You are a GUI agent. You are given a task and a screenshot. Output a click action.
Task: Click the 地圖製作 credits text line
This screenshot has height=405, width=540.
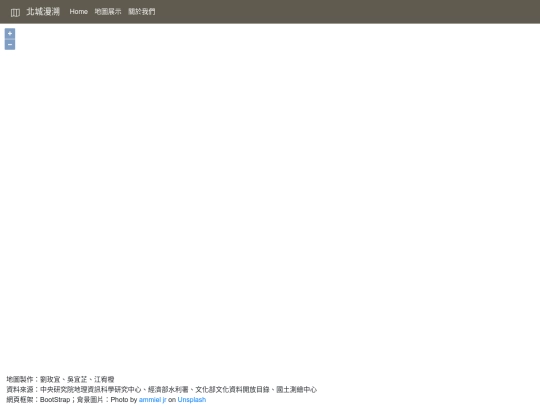click(x=60, y=379)
